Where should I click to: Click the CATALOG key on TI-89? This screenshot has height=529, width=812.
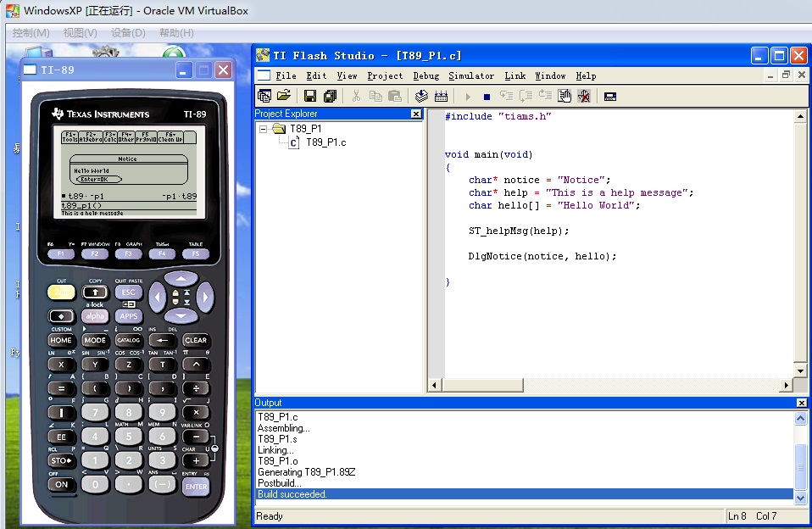(129, 341)
